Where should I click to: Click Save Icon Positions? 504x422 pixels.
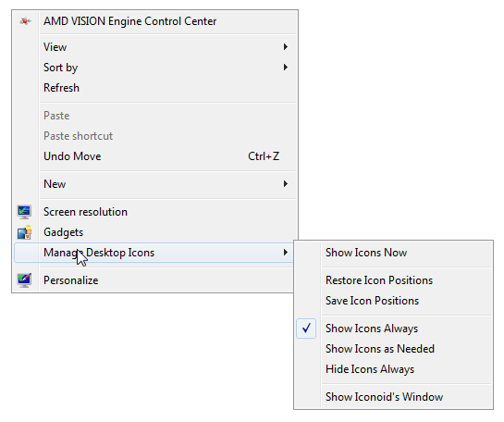372,301
